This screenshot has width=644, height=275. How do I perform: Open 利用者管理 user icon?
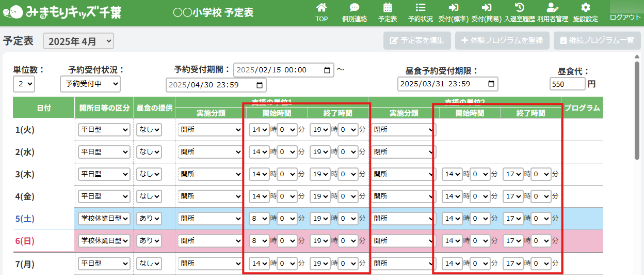point(552,8)
